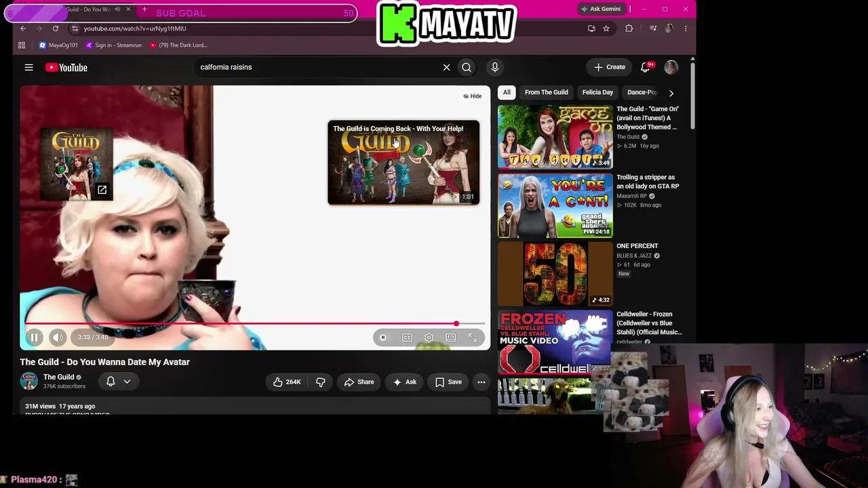
Task: Open the YouTube guide hamburger menu
Action: click(28, 67)
